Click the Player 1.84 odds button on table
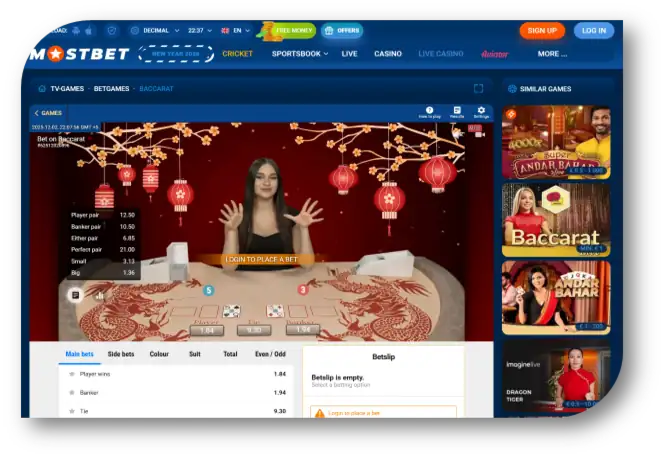The image size is (665, 458). [207, 330]
